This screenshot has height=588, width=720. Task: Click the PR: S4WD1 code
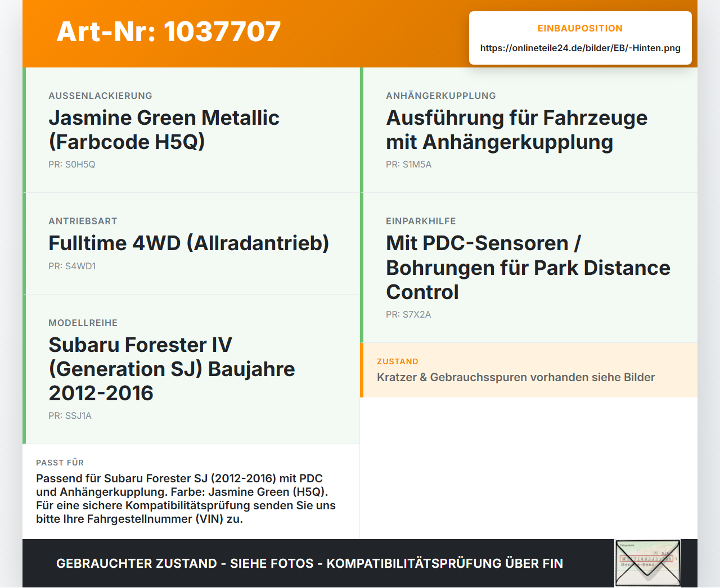pyautogui.click(x=72, y=266)
